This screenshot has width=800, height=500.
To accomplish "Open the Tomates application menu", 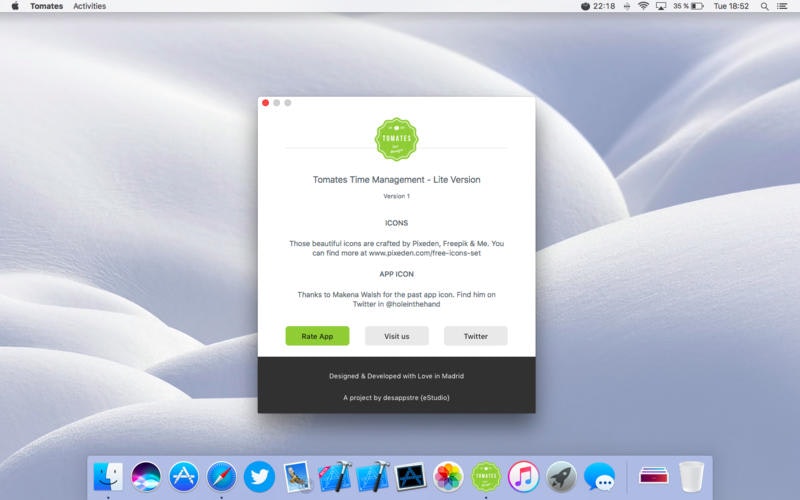I will (46, 6).
